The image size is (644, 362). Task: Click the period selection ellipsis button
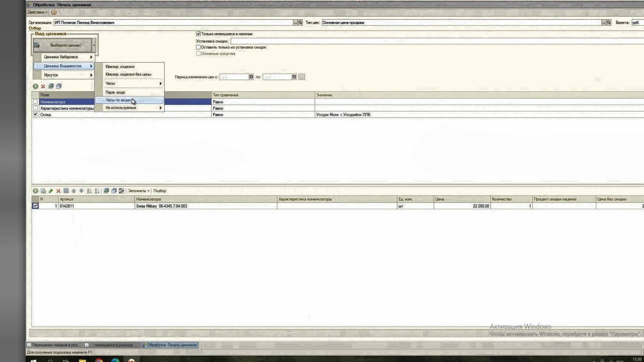302,77
